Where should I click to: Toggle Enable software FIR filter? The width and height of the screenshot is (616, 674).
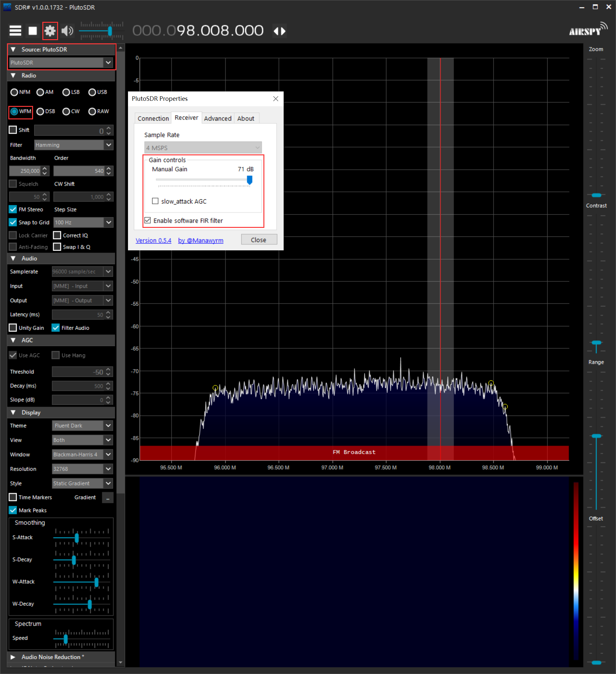coord(148,220)
